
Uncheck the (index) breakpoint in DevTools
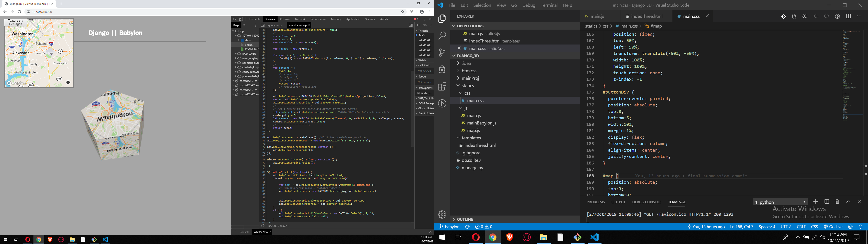pos(418,93)
